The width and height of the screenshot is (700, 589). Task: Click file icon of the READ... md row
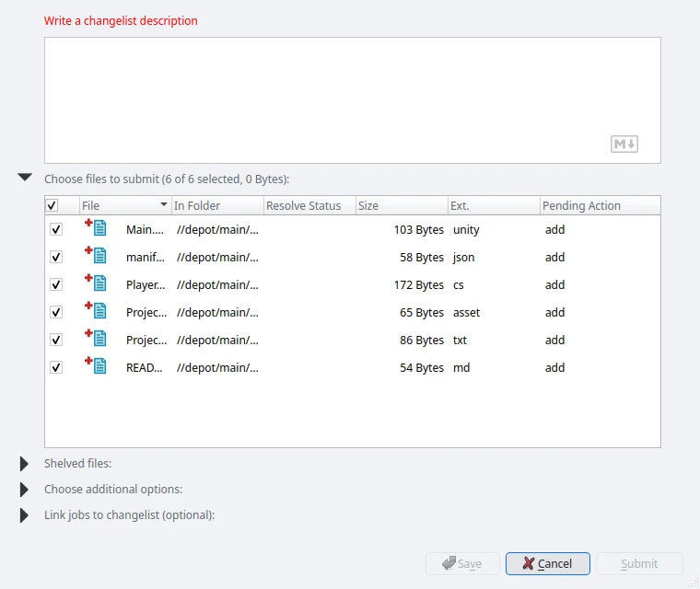click(96, 365)
